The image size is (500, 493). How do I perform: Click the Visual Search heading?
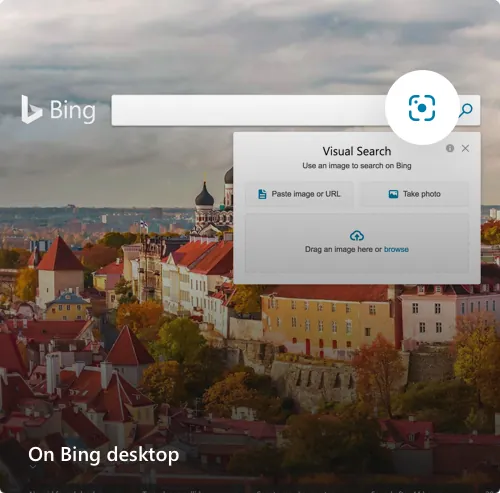coord(357,151)
